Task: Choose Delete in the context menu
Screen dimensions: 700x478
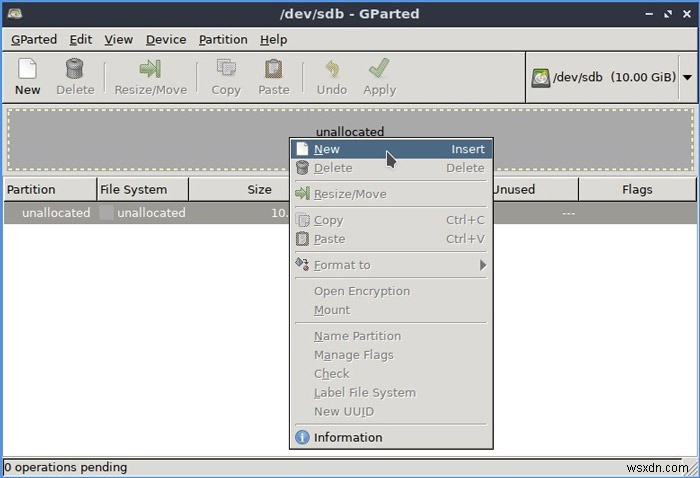Action: click(391, 168)
